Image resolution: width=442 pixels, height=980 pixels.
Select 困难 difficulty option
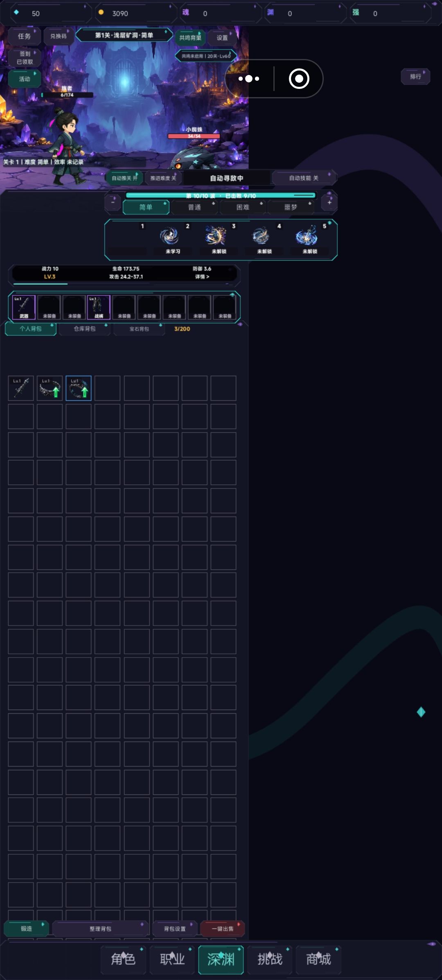click(243, 207)
